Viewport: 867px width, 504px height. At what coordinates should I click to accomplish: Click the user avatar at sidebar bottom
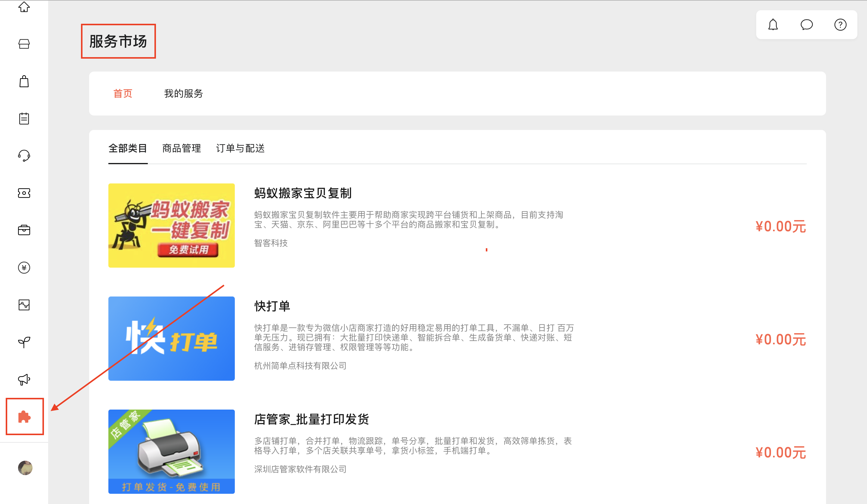tap(25, 468)
